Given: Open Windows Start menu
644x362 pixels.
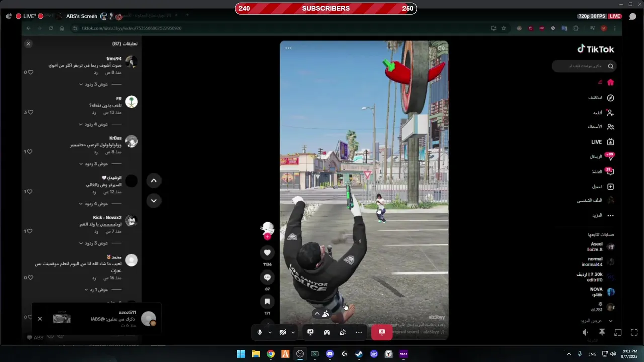Looking at the screenshot, I should 241,354.
